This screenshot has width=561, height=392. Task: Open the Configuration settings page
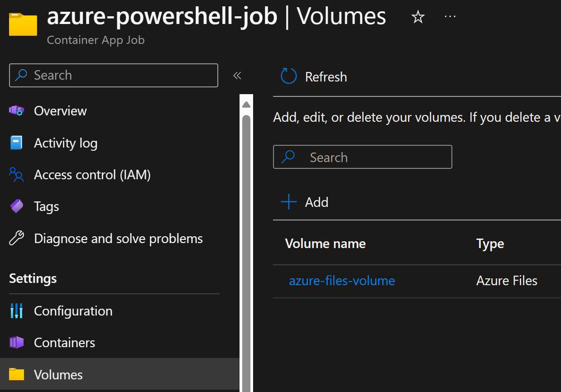tap(73, 311)
